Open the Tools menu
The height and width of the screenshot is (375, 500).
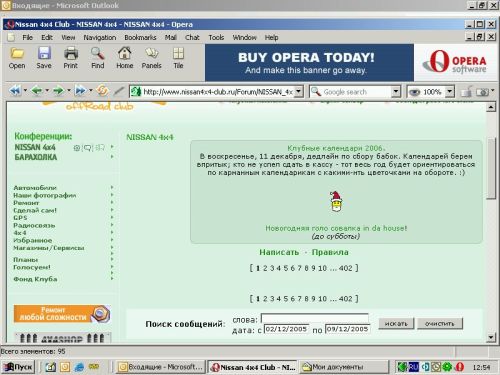(216, 37)
